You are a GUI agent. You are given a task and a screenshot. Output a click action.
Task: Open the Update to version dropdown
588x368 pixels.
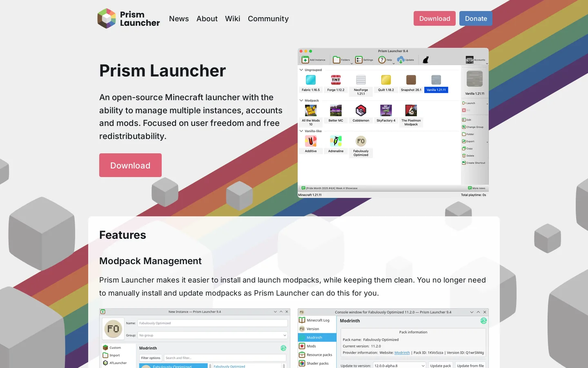(399, 366)
